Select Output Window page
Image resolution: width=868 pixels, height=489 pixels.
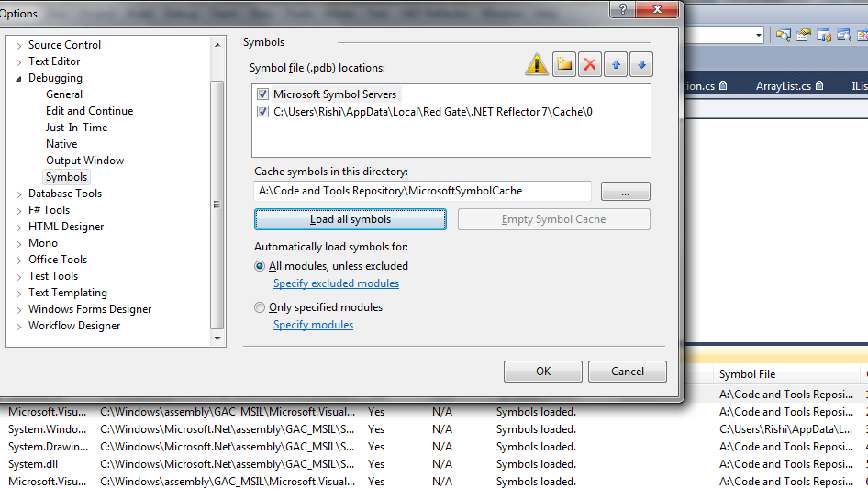tap(84, 161)
